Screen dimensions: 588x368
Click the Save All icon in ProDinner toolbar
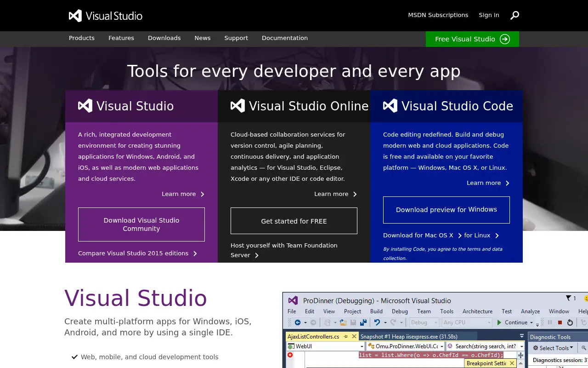tap(363, 322)
